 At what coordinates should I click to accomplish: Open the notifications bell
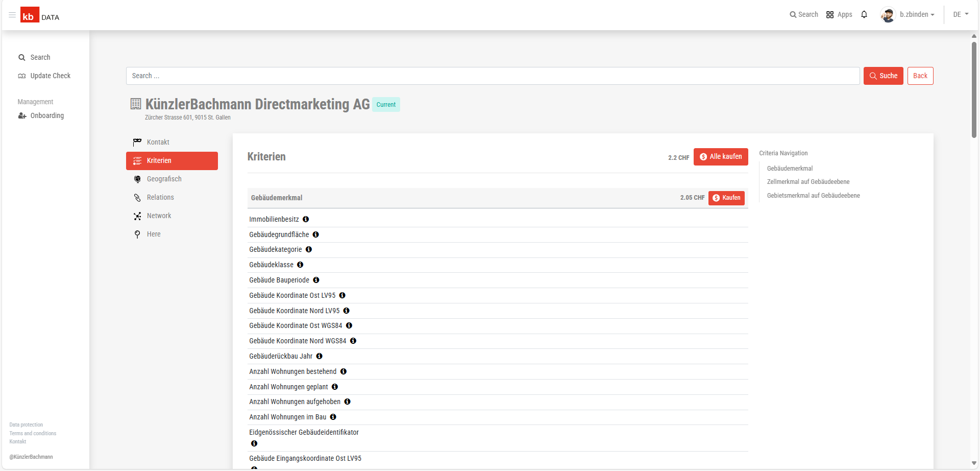pos(864,14)
